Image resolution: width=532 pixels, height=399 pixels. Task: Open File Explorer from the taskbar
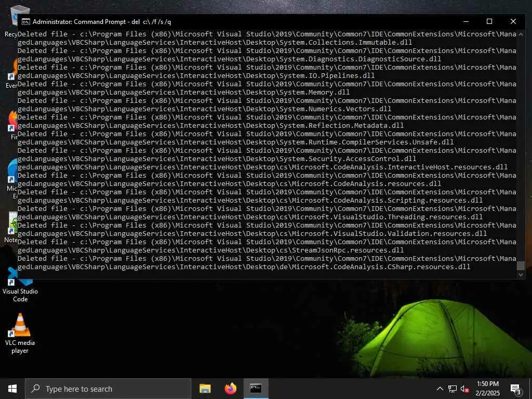205,389
